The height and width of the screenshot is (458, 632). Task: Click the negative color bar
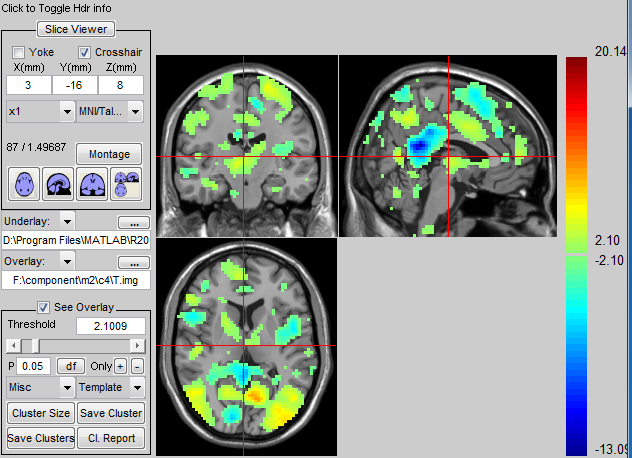(576, 356)
